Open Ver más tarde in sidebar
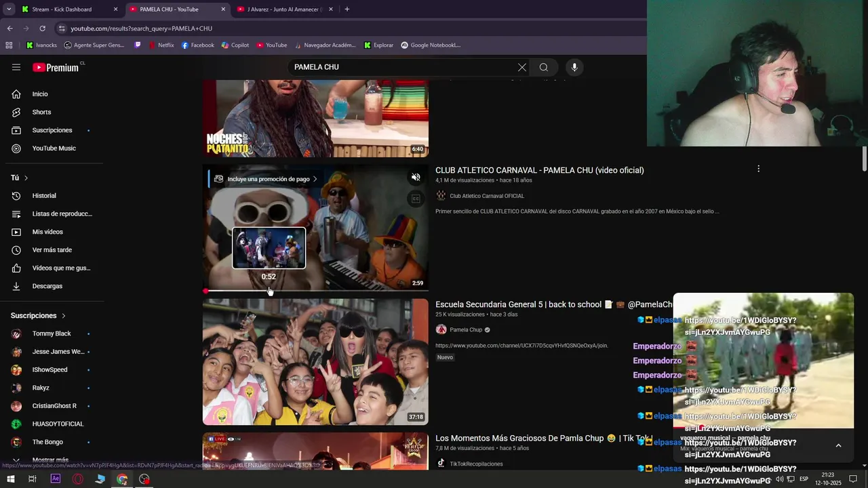The width and height of the screenshot is (868, 488). (x=52, y=250)
